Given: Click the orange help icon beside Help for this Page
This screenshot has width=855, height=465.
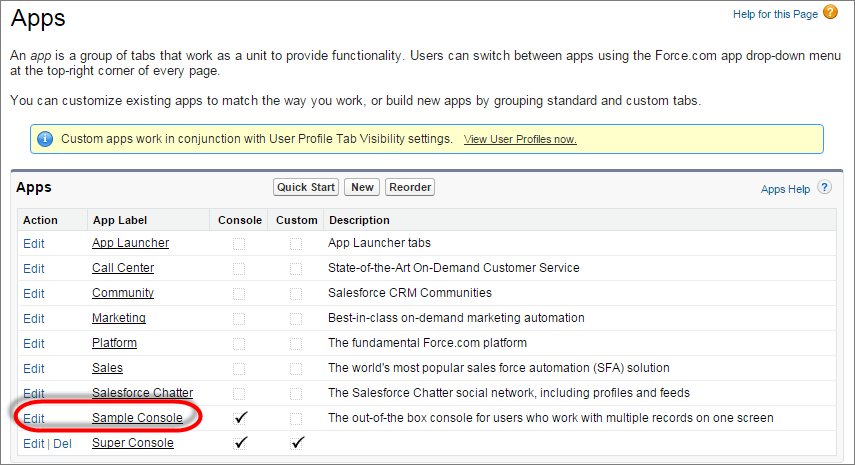Looking at the screenshot, I should pos(830,12).
